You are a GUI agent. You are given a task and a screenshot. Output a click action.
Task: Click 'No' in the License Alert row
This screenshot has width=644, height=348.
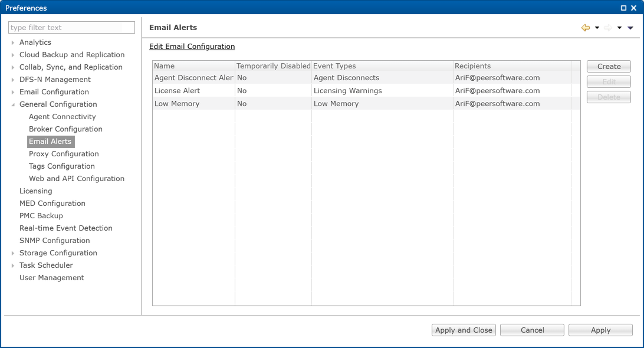click(242, 91)
